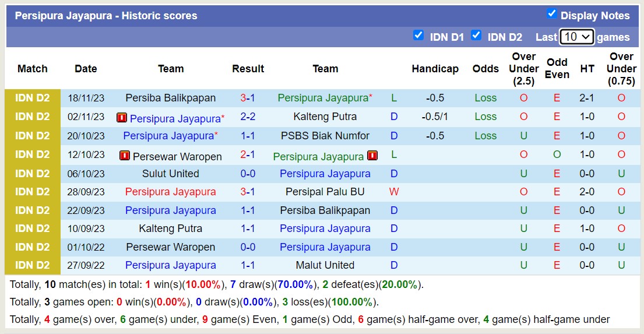Click the Odd Even column header
This screenshot has width=644, height=334.
557,69
